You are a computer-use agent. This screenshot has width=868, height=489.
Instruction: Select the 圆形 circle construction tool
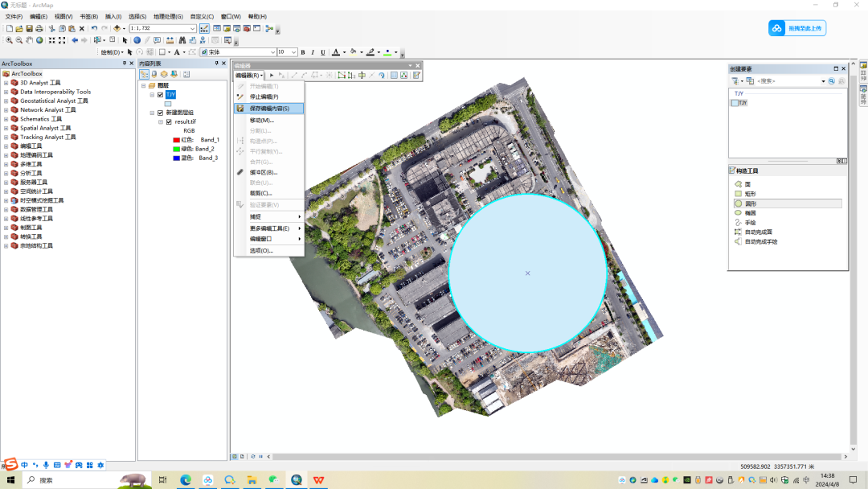788,203
